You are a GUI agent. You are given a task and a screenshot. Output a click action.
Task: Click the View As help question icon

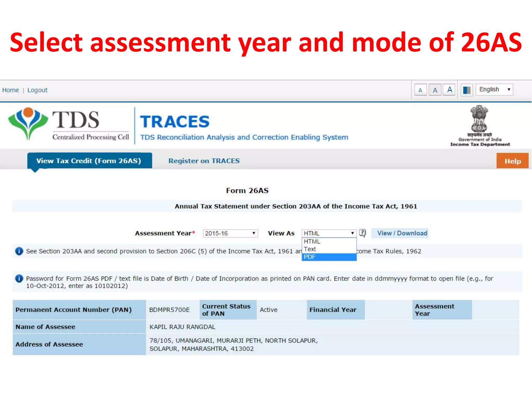tap(362, 233)
